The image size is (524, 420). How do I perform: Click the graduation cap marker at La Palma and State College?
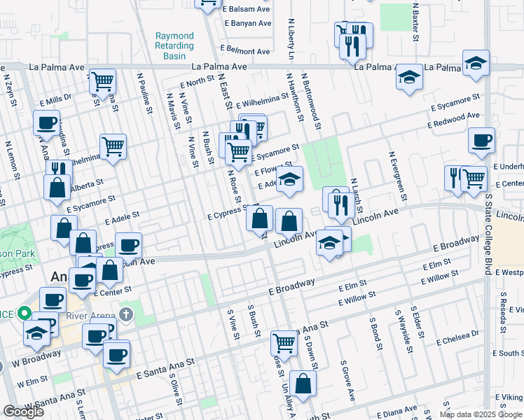click(x=476, y=64)
